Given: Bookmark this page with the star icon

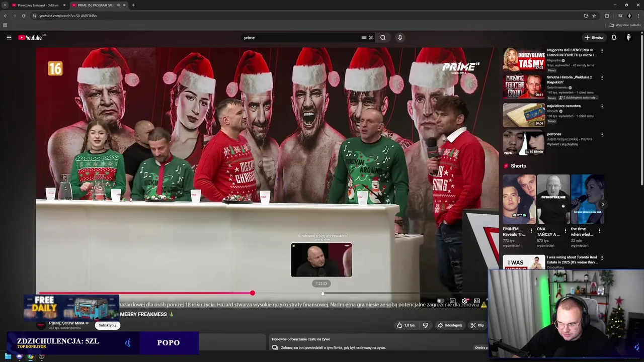Looking at the screenshot, I should [594, 16].
